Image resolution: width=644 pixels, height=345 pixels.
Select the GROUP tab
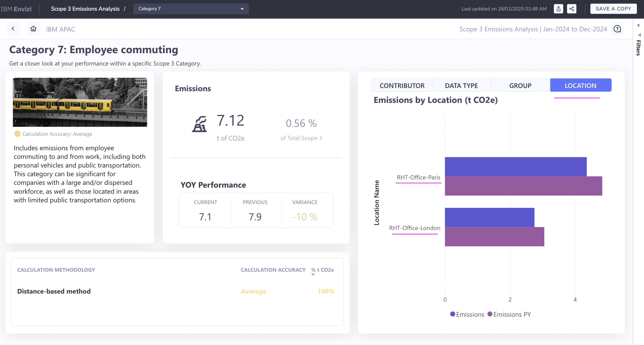(520, 86)
